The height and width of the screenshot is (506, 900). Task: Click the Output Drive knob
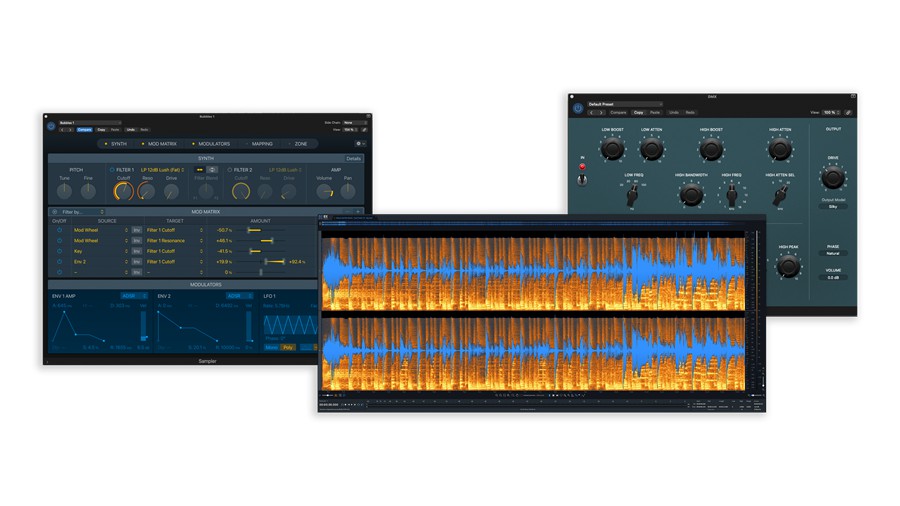(x=832, y=178)
